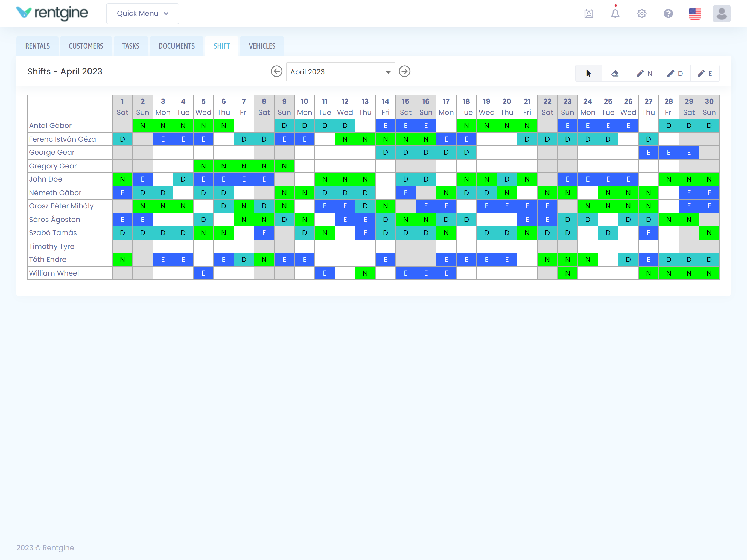Choose the N shift pencil tool
This screenshot has height=560, width=747.
pyautogui.click(x=644, y=73)
